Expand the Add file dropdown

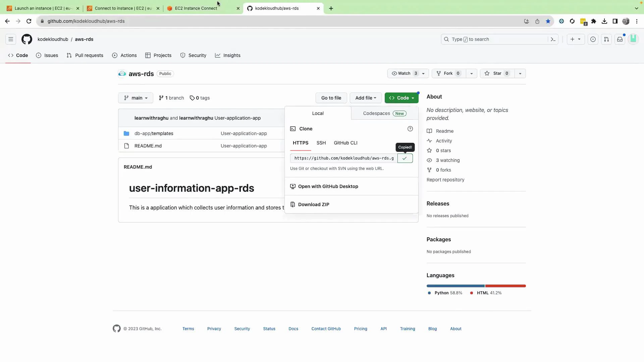(365, 98)
